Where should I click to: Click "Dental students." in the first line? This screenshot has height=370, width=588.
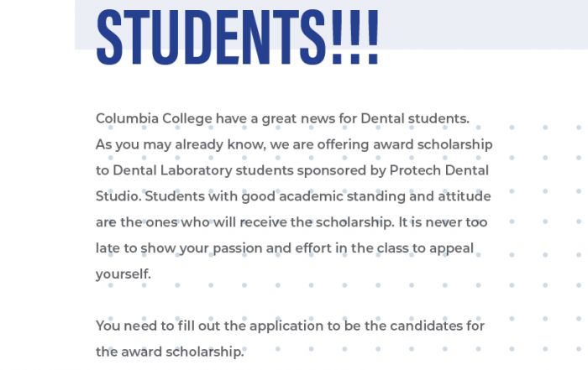point(415,118)
